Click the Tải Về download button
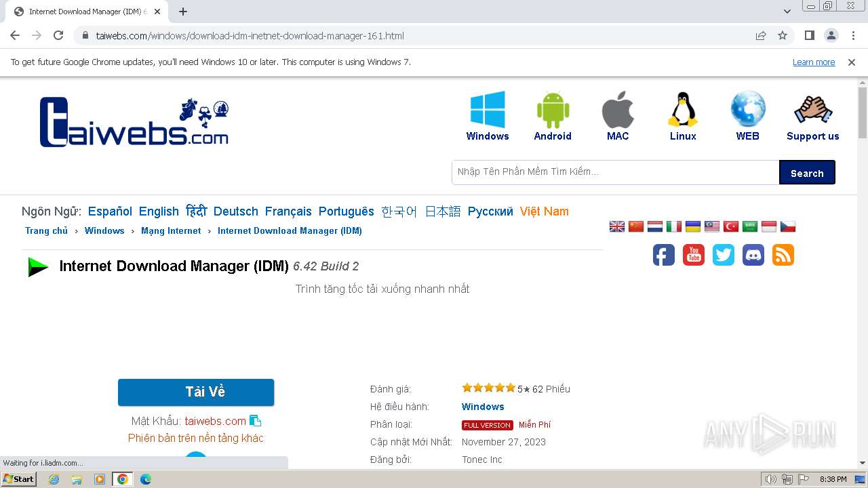 tap(196, 392)
